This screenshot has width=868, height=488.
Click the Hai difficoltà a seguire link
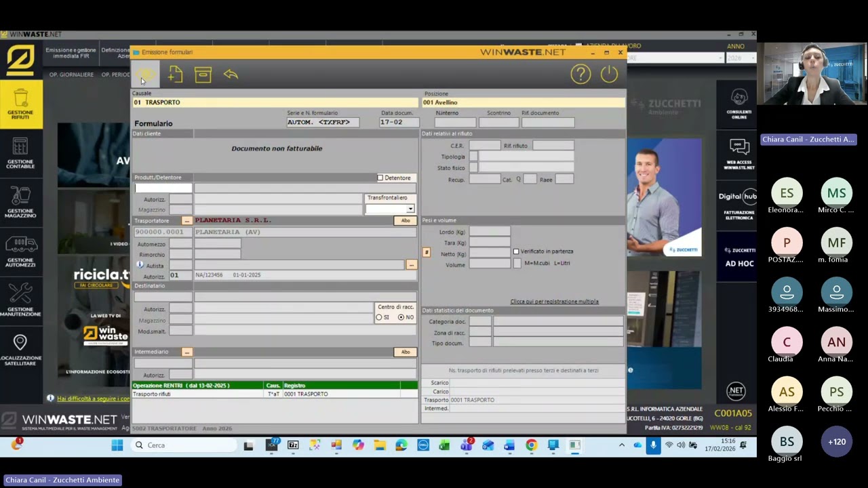click(x=93, y=399)
